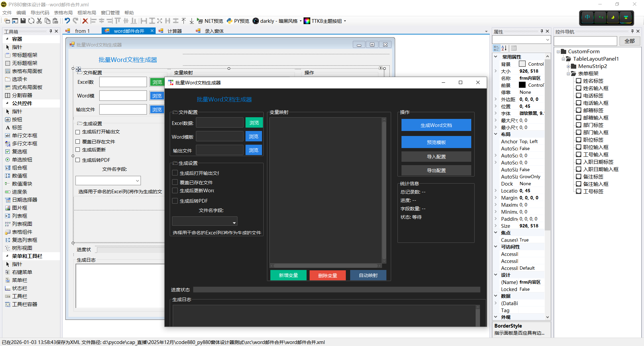Click the 进度状态 progress bar
Screen dimensions: 644x346
pos(335,289)
